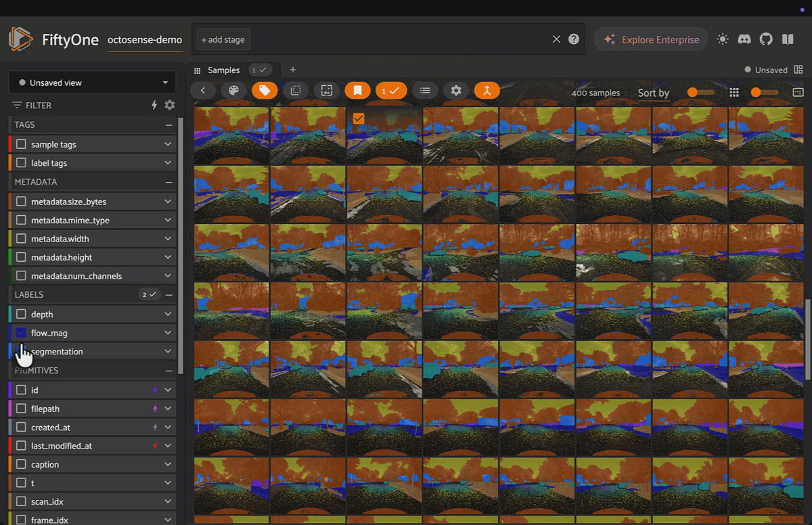The height and width of the screenshot is (525, 812).
Task: Click the back arrow in the samples toolbar
Action: [202, 90]
